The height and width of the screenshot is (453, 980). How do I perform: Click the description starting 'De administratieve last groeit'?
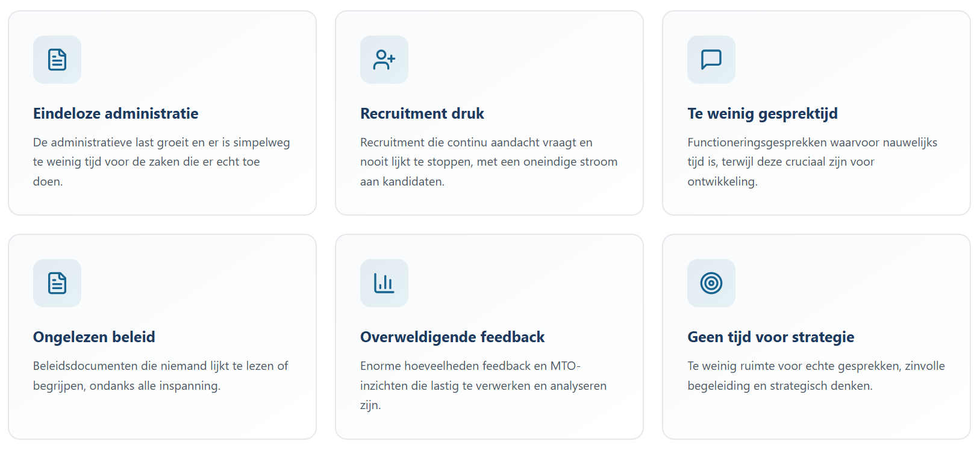click(x=161, y=162)
